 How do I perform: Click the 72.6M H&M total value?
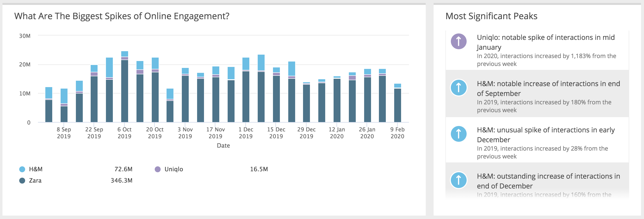[123, 169]
